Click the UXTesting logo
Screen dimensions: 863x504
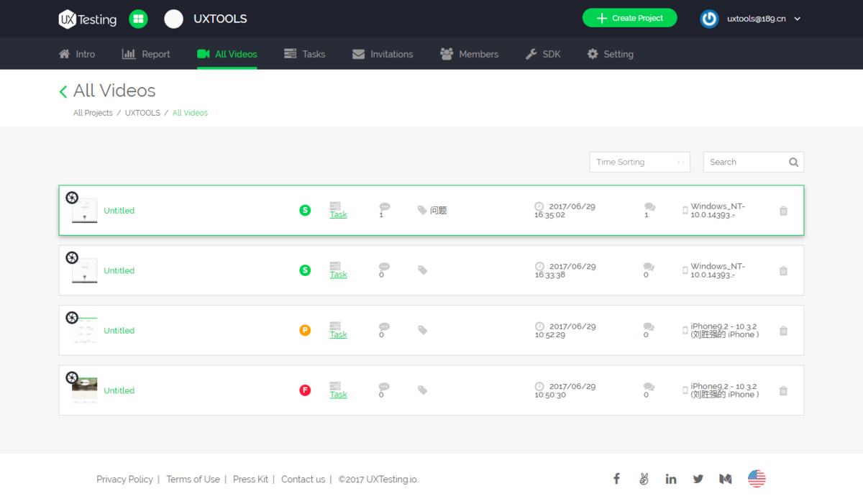coord(88,19)
